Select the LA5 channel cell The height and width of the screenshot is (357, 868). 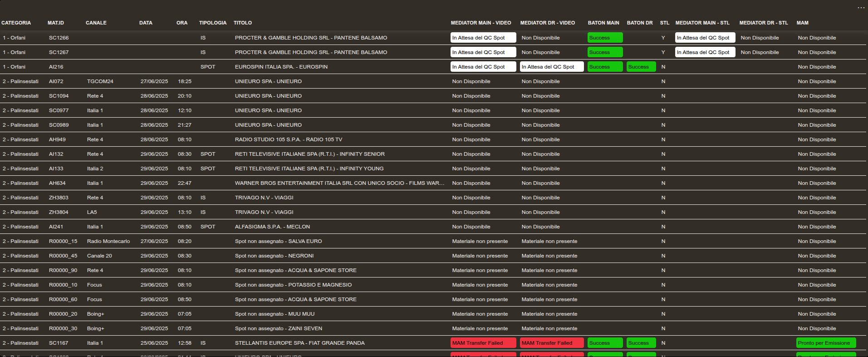coord(92,212)
